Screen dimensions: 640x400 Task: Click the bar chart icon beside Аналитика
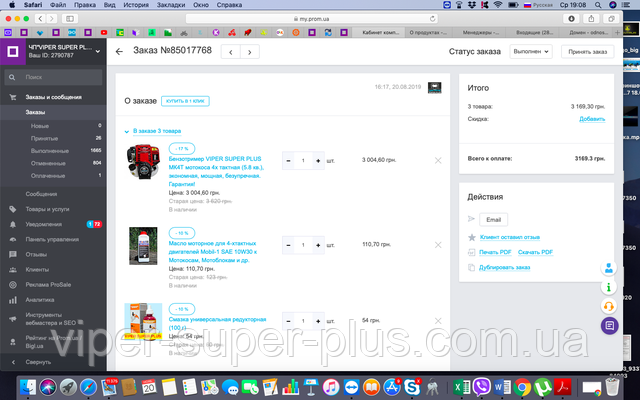point(13,300)
